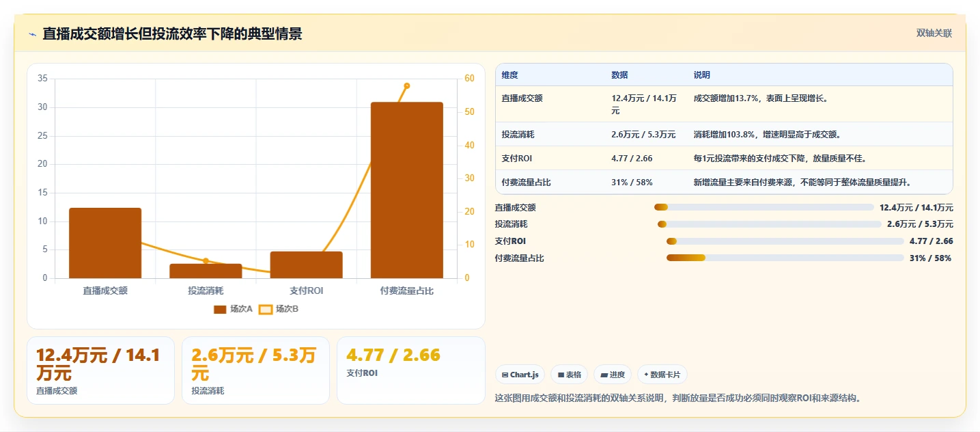The height and width of the screenshot is (432, 980).
Task: Click the 12.4万元 / 14.1万元 progress value
Action: click(916, 207)
